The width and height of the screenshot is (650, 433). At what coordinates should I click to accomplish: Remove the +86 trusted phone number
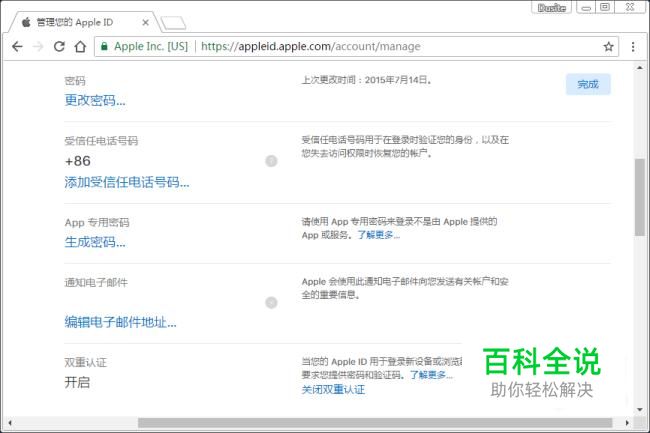coord(271,161)
